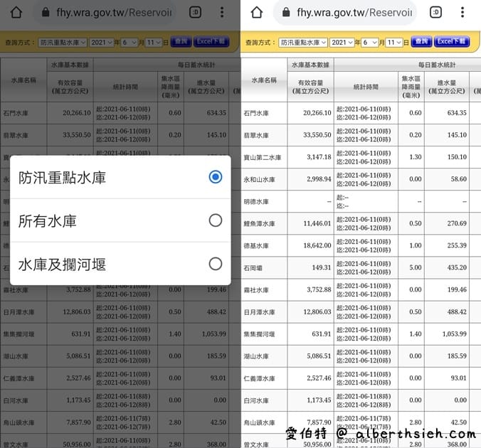Open the query method dropdown in the right pane
This screenshot has height=448, width=481.
pyautogui.click(x=303, y=43)
